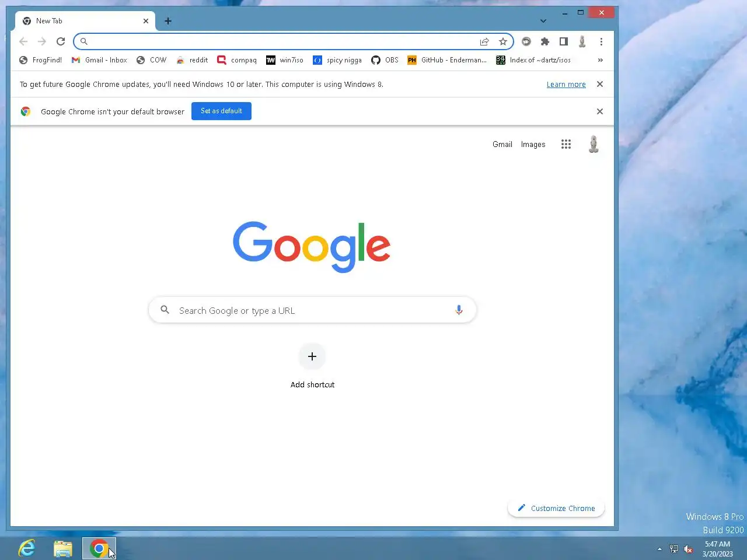The width and height of the screenshot is (747, 560).
Task: Click the forward navigation arrow
Action: point(42,41)
